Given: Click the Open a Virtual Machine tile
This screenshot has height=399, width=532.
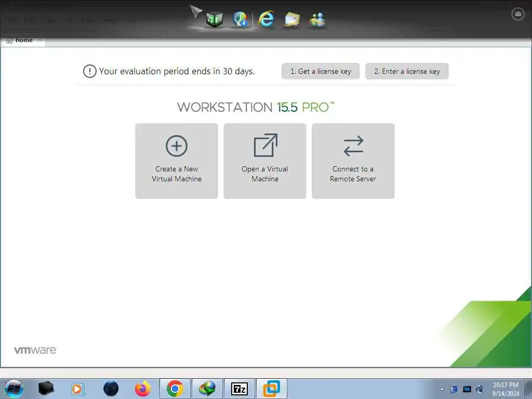Looking at the screenshot, I should (264, 161).
